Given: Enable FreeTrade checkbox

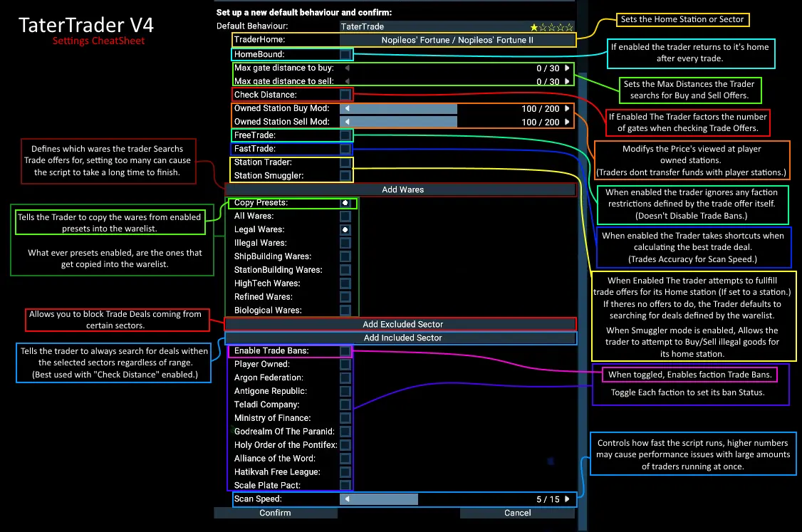Looking at the screenshot, I should (x=345, y=135).
